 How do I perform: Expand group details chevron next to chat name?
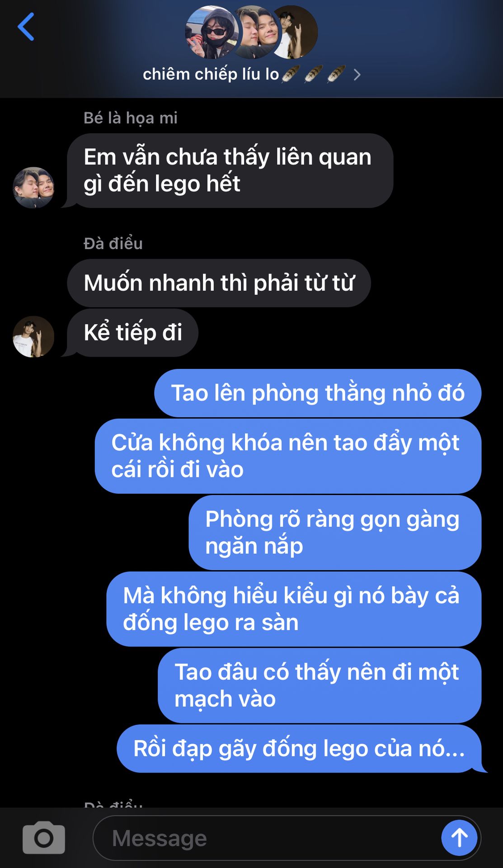pyautogui.click(x=357, y=75)
